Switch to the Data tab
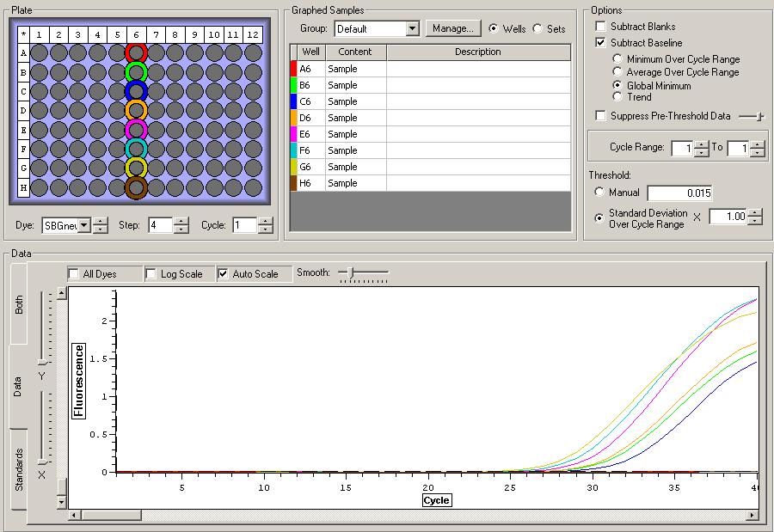Image resolution: width=774 pixels, height=532 pixels. (18, 387)
